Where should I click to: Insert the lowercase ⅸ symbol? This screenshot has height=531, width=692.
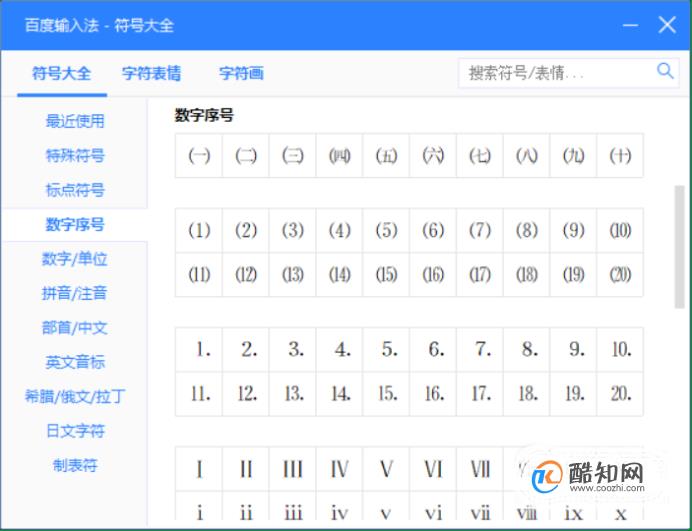tap(573, 506)
